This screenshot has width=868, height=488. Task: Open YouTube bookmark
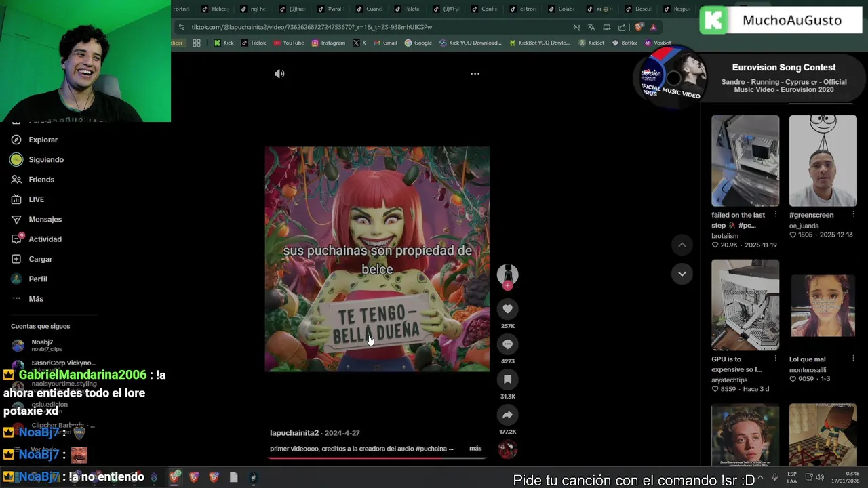(x=289, y=43)
